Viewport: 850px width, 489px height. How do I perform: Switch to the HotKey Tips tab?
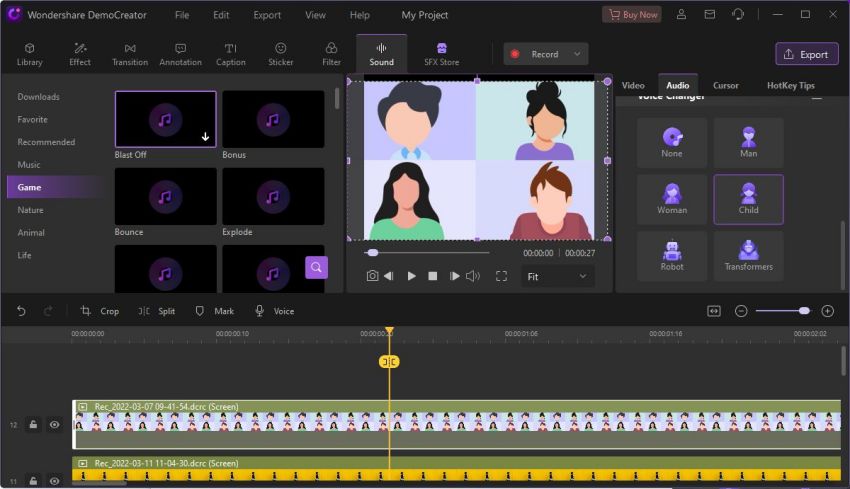pos(790,85)
